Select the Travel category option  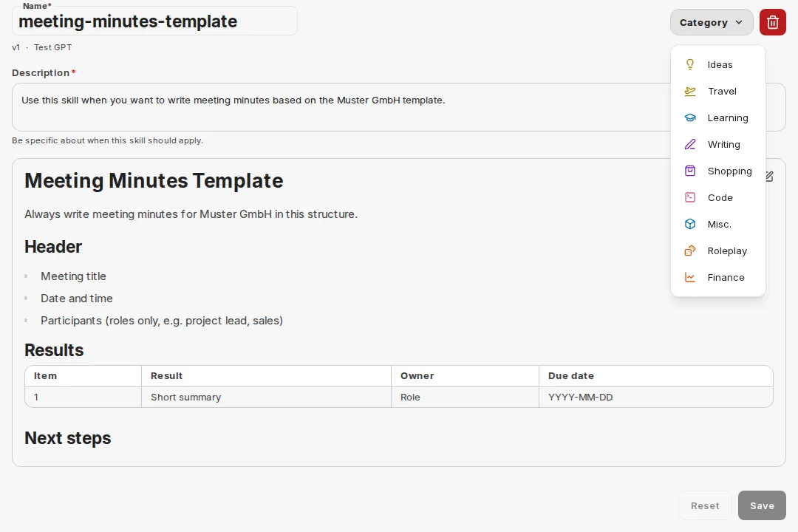[x=718, y=91]
